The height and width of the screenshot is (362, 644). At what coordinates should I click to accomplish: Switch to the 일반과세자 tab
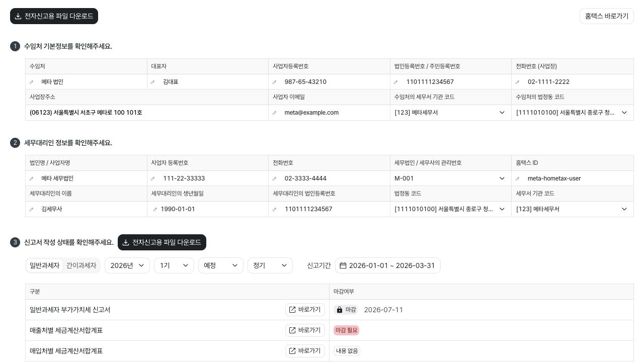tap(44, 265)
